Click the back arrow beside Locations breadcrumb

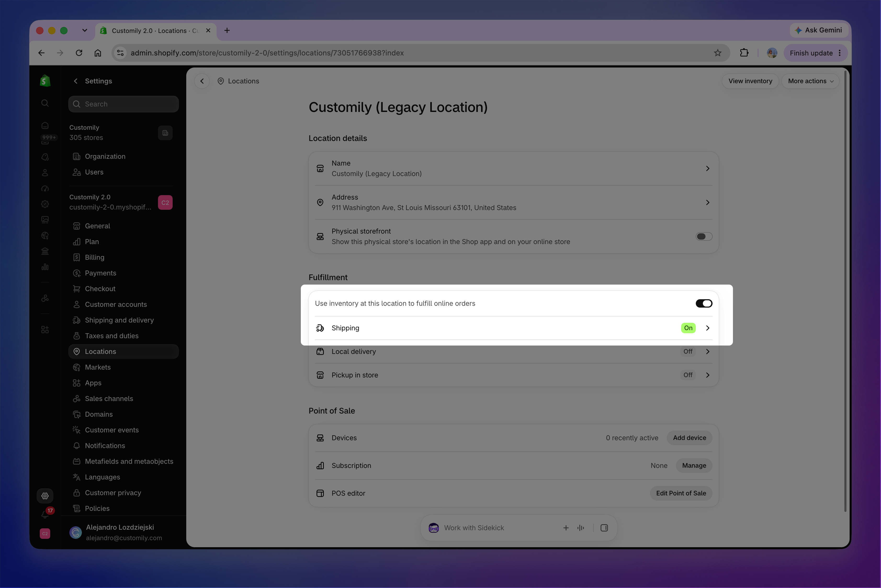202,81
